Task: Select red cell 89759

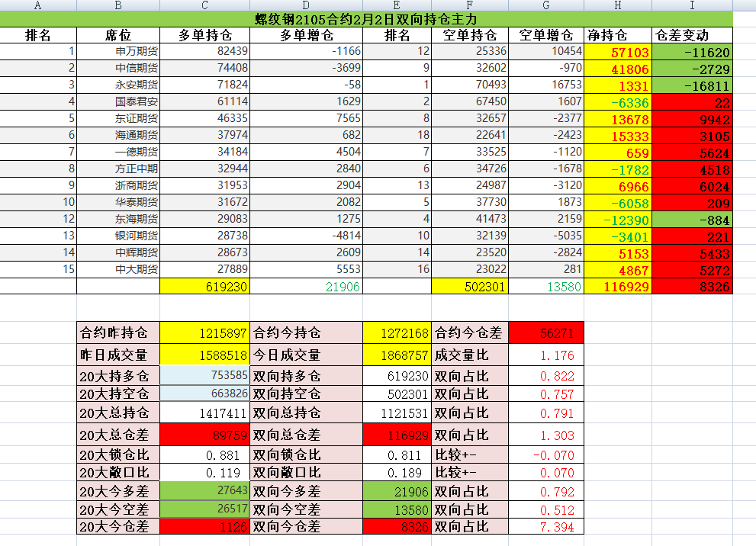Action: tap(205, 435)
